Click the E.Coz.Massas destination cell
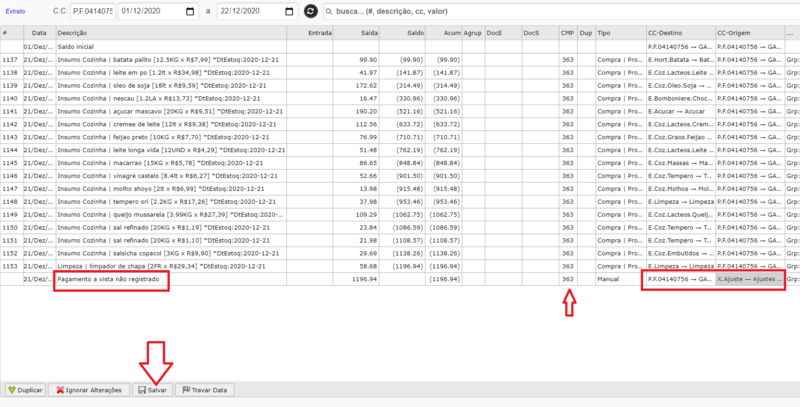800x407 pixels. (x=681, y=163)
